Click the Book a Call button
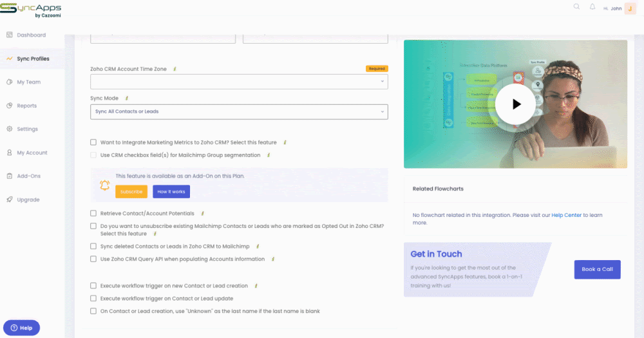 [x=597, y=269]
